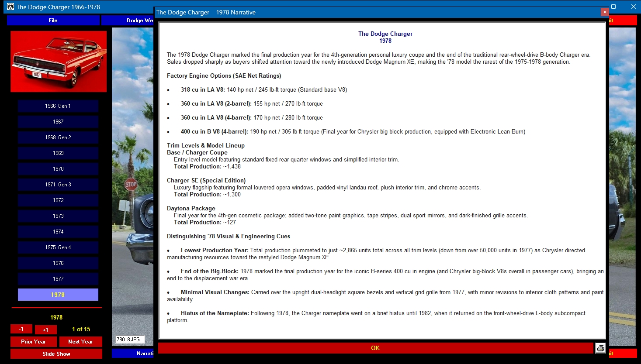
Task: Select the 1970 model year
Action: click(x=58, y=169)
